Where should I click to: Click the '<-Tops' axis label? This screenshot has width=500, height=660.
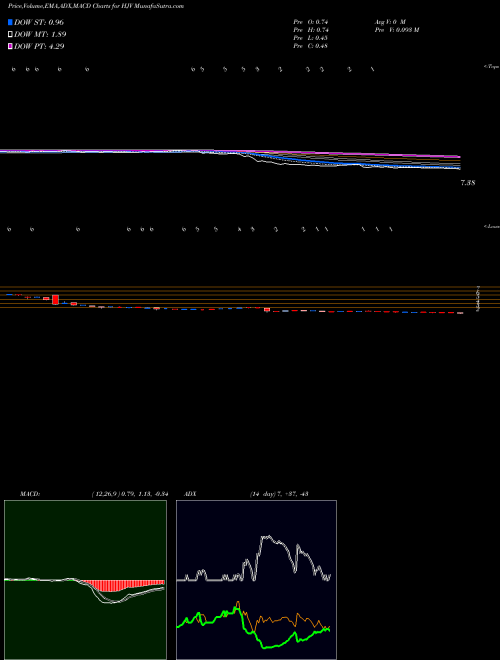491,67
